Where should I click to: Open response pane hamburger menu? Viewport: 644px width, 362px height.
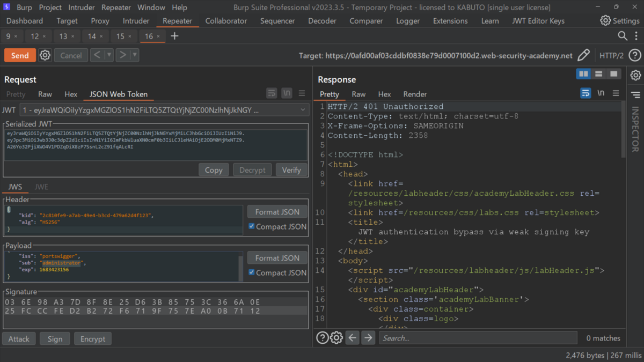coord(616,93)
